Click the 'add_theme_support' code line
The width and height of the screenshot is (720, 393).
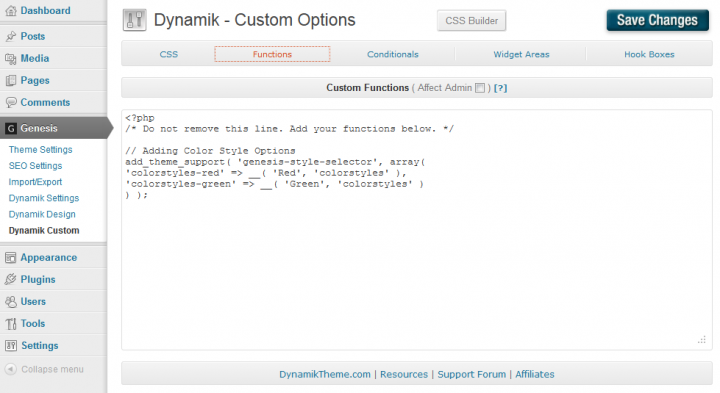[276, 162]
